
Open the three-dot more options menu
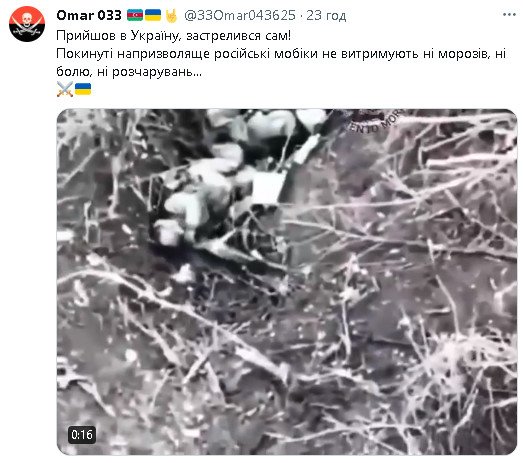pyautogui.click(x=509, y=15)
